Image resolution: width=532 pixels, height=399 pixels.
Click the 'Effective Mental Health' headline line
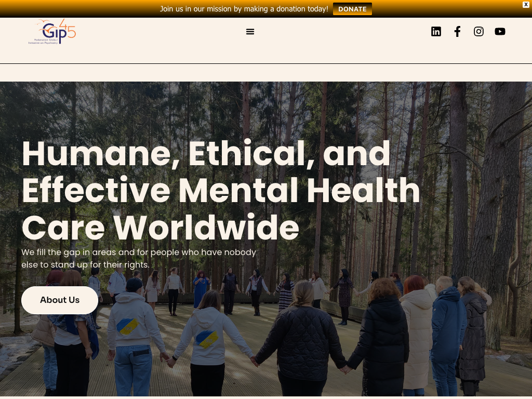[x=221, y=190]
